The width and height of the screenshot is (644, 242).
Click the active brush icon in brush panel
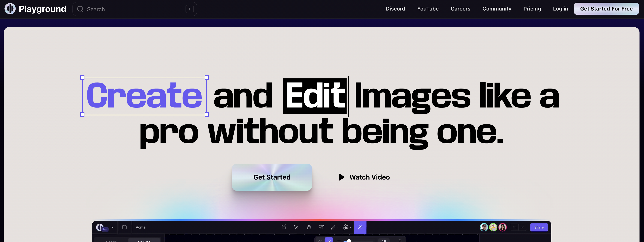pos(329,240)
